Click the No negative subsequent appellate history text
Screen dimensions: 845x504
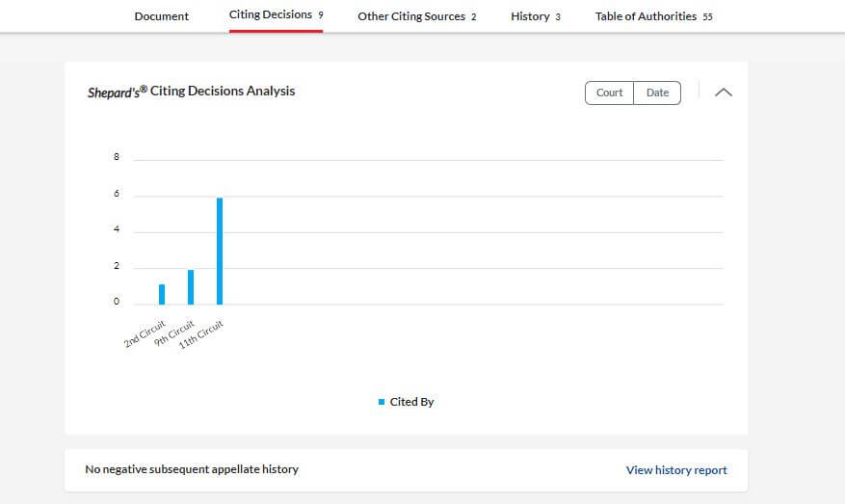tap(192, 469)
